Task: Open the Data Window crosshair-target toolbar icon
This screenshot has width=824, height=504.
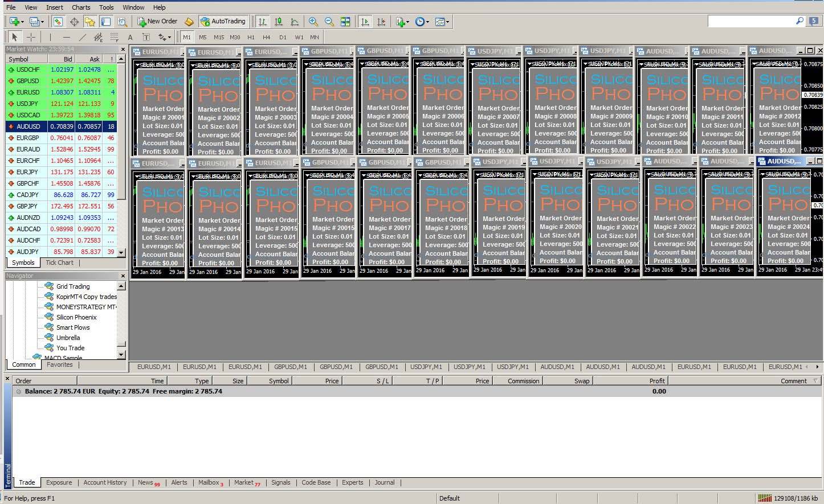Action: click(x=74, y=22)
